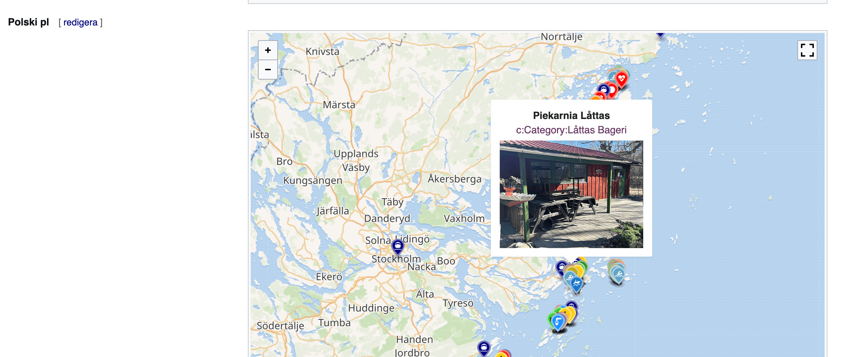868x357 pixels.
Task: Zoom out on the map
Action: click(x=268, y=70)
